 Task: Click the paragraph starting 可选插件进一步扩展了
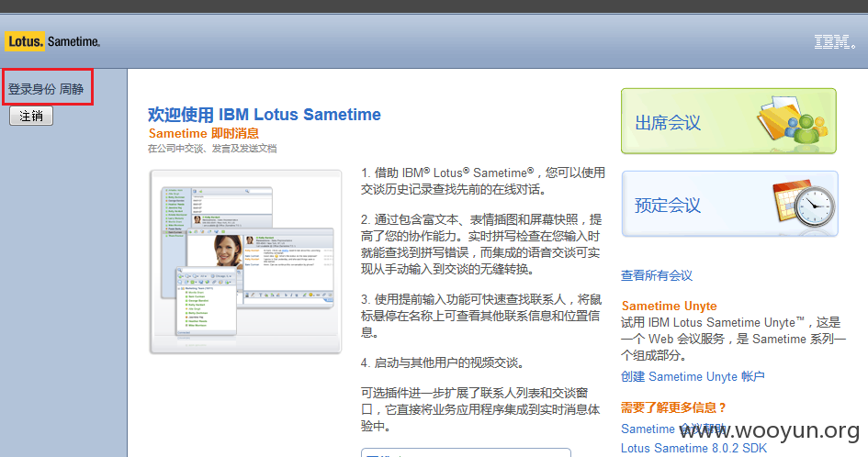(480, 409)
